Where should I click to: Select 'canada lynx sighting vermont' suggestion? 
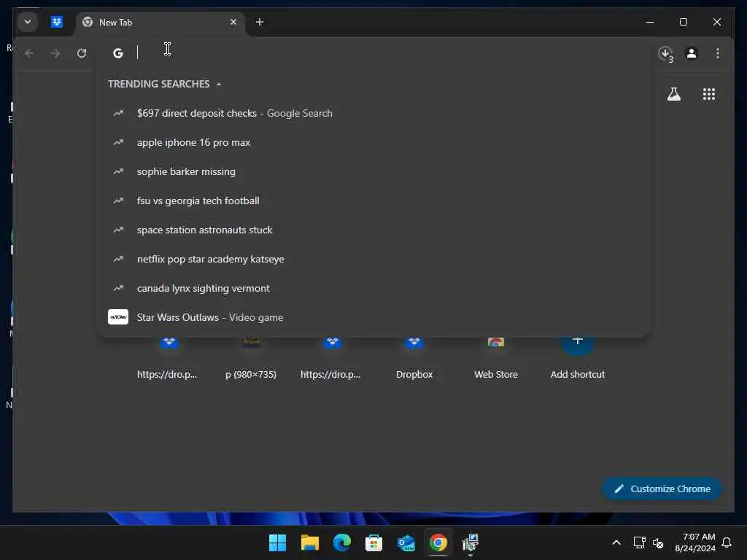click(373, 288)
